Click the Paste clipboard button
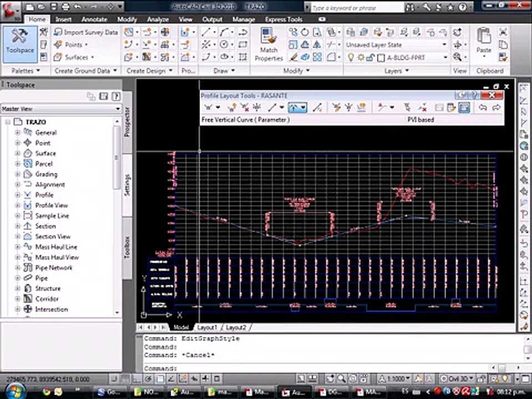This screenshot has height=399, width=532. click(484, 42)
